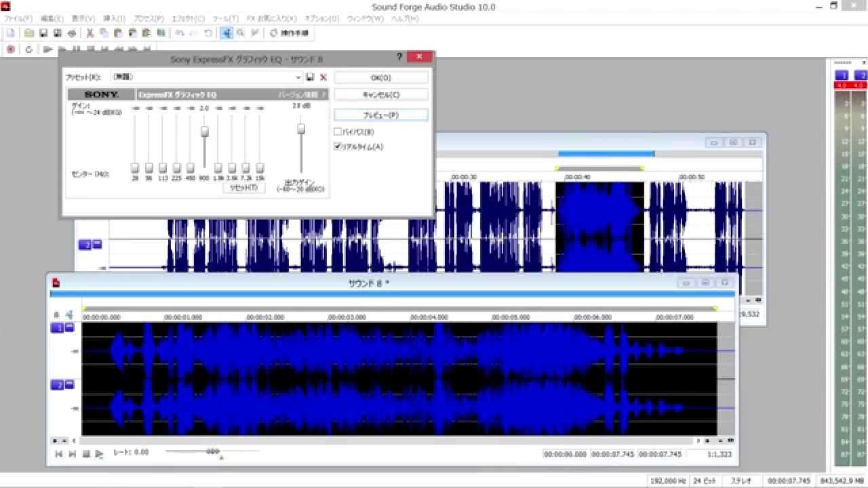Open the 操作手順 tutorial button
868x488 pixels.
[x=290, y=33]
